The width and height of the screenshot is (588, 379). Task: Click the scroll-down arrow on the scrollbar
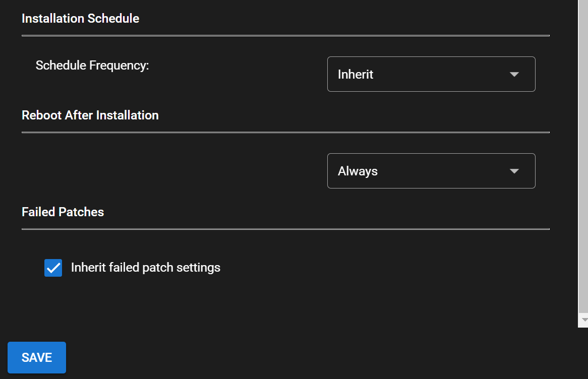[584, 320]
